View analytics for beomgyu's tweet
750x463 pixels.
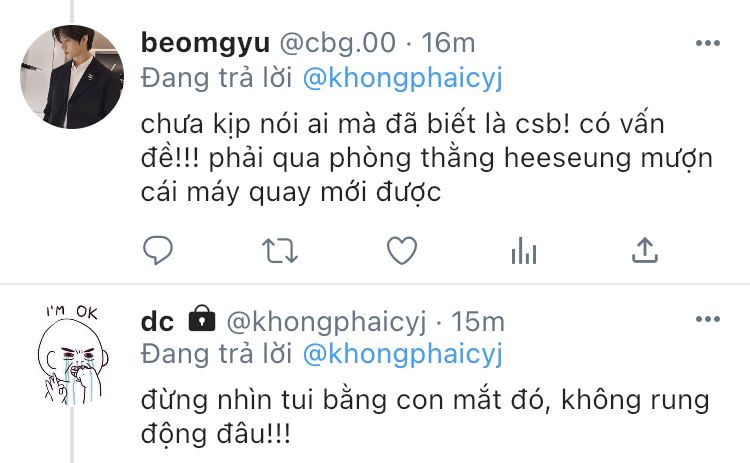click(x=524, y=251)
